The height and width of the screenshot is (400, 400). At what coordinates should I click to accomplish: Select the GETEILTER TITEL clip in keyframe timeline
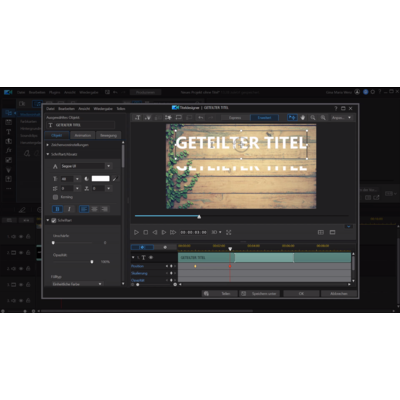coord(264,258)
